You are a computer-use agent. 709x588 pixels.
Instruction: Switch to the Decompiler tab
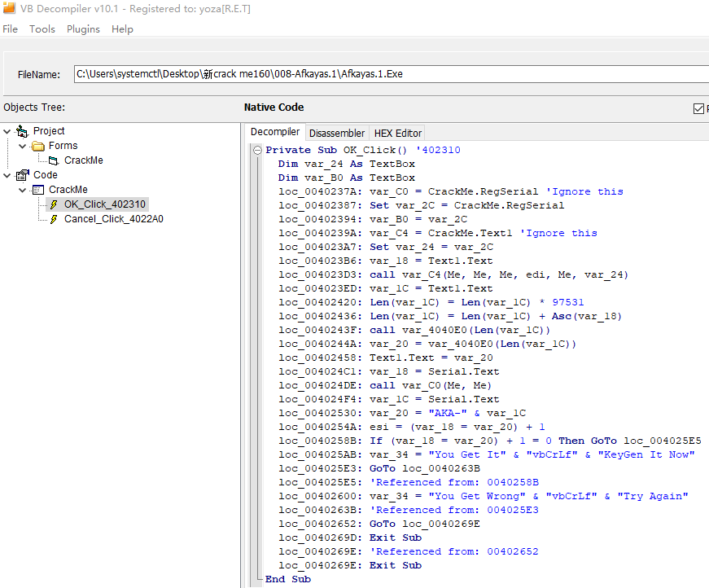[275, 132]
